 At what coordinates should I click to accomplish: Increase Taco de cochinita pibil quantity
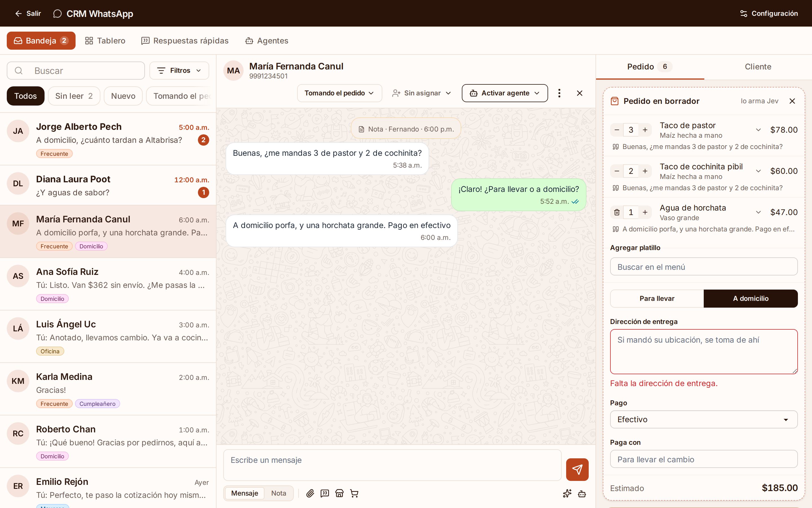pos(645,171)
